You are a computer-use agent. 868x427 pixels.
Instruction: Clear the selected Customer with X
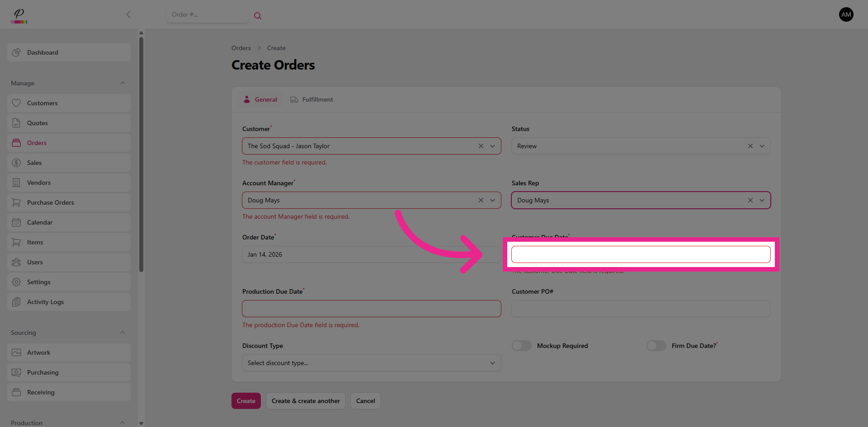point(481,146)
